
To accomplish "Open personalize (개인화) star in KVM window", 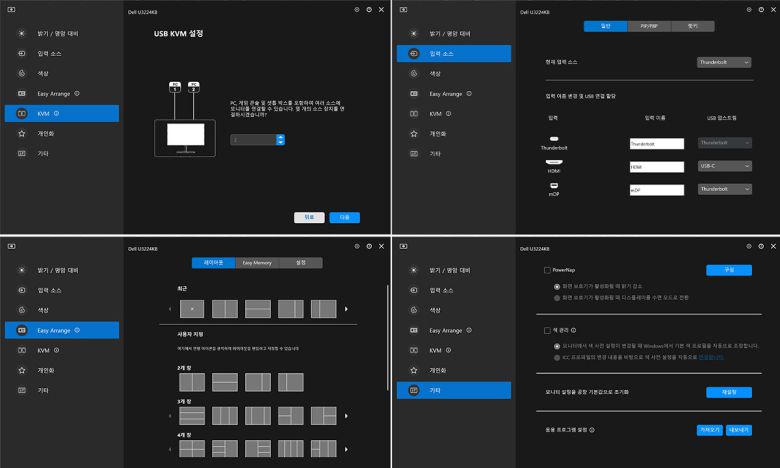I will 21,133.
